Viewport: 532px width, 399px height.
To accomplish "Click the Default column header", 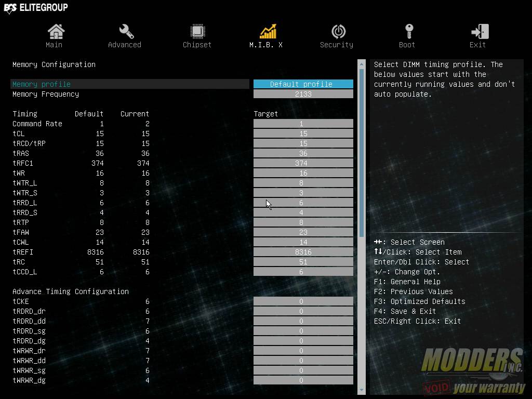I will 89,114.
